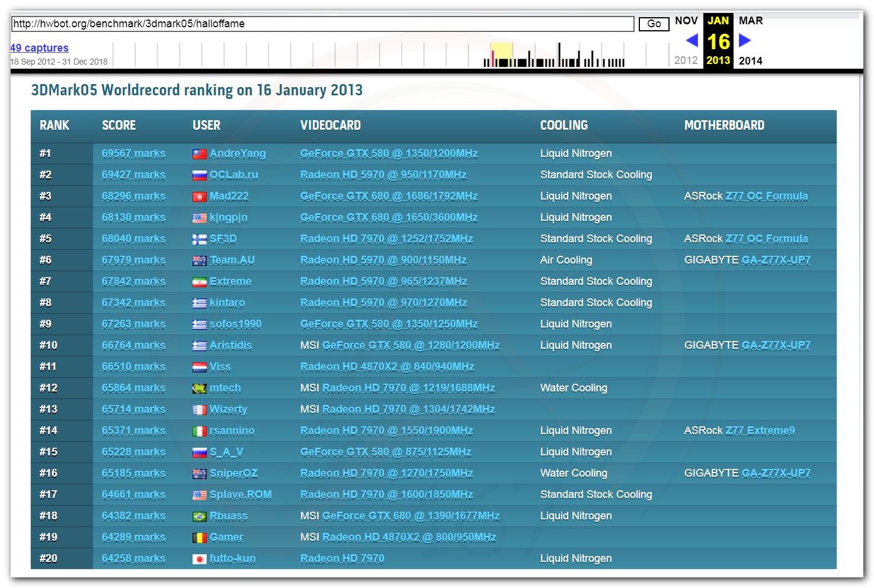Click the Greek flag beside kintaro
The width and height of the screenshot is (874, 588).
point(200,303)
